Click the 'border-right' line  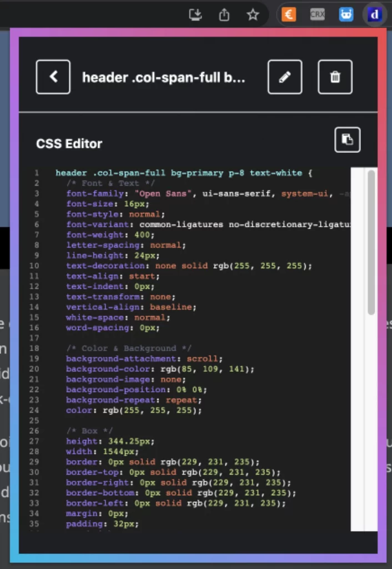pyautogui.click(x=178, y=483)
